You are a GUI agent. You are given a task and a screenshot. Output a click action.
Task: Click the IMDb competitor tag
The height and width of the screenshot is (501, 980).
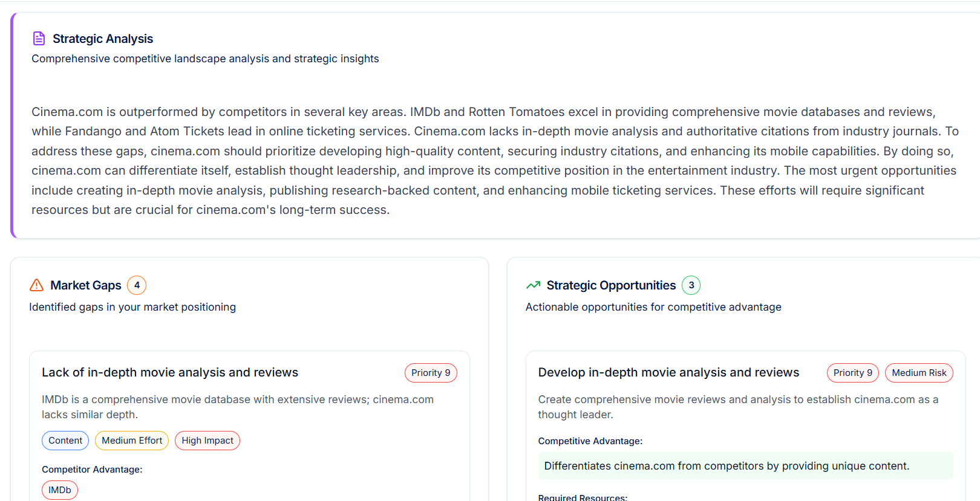[x=60, y=490]
